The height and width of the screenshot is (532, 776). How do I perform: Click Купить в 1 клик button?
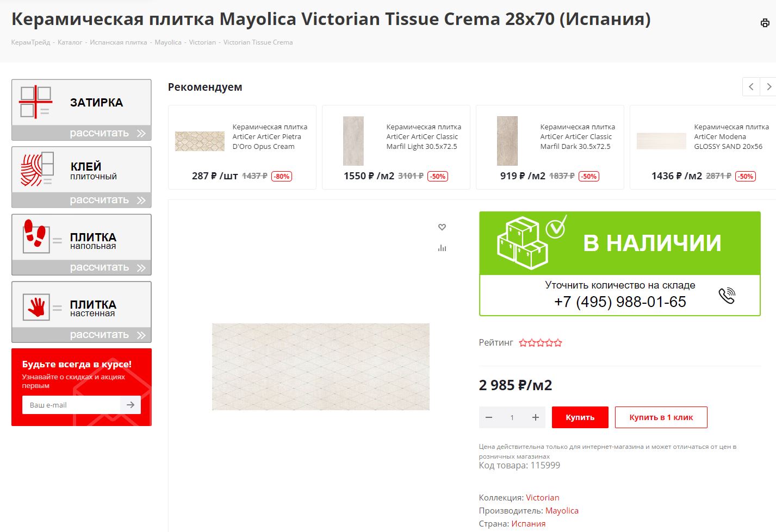pyautogui.click(x=661, y=417)
